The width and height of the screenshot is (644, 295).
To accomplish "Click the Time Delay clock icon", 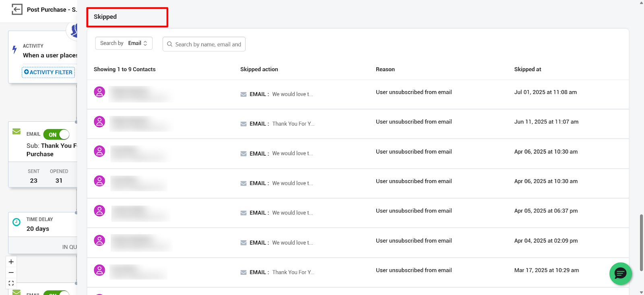I will [17, 222].
